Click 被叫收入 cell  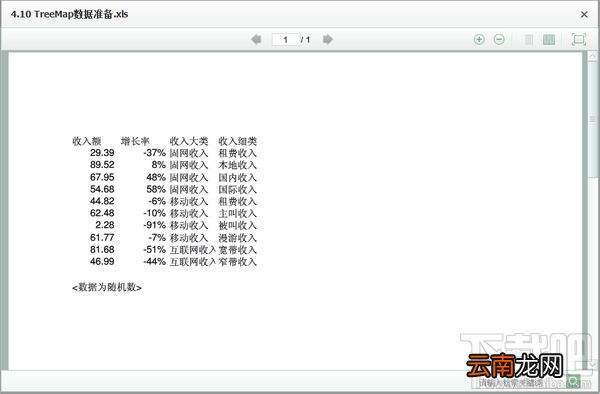click(x=237, y=225)
